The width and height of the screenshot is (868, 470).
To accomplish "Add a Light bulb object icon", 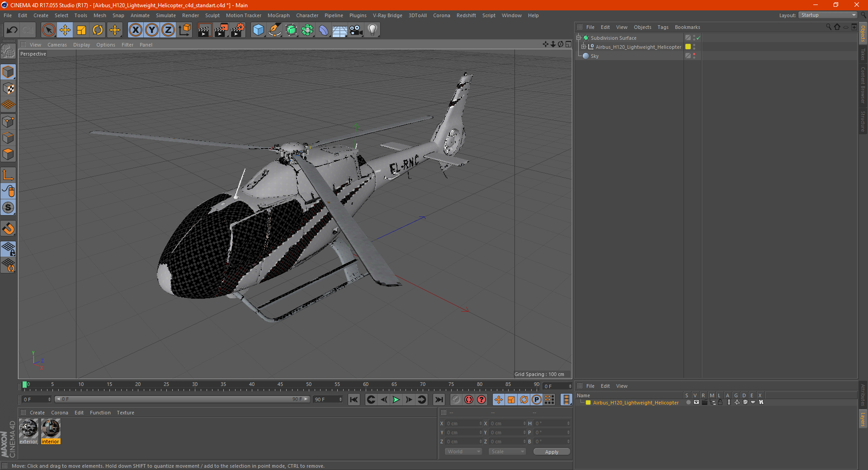I will (x=373, y=30).
